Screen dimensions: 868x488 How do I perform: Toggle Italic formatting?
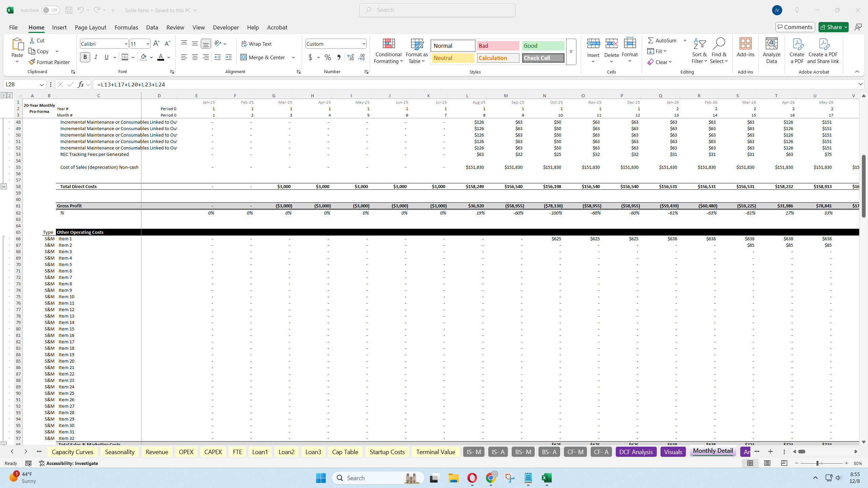tap(96, 57)
